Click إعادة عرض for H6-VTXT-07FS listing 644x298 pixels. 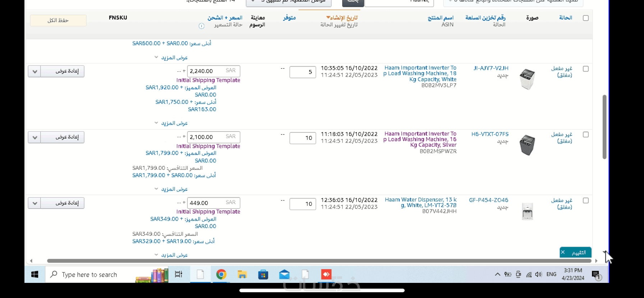63,137
